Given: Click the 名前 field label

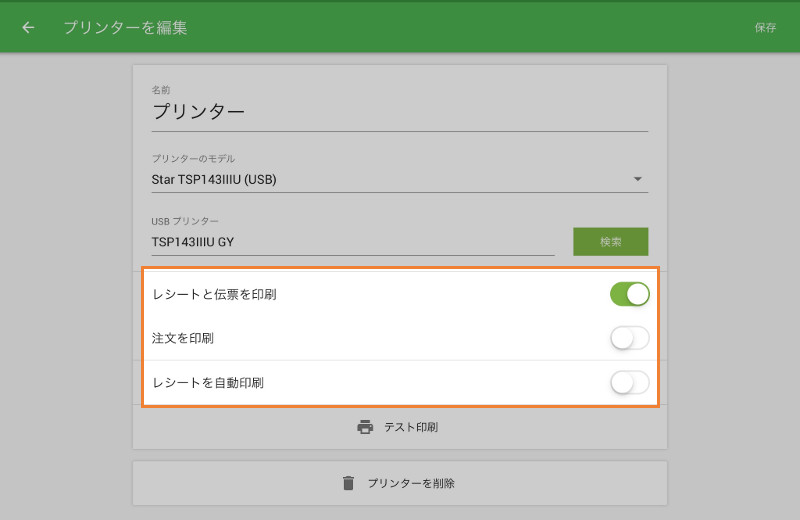Looking at the screenshot, I should [x=160, y=90].
